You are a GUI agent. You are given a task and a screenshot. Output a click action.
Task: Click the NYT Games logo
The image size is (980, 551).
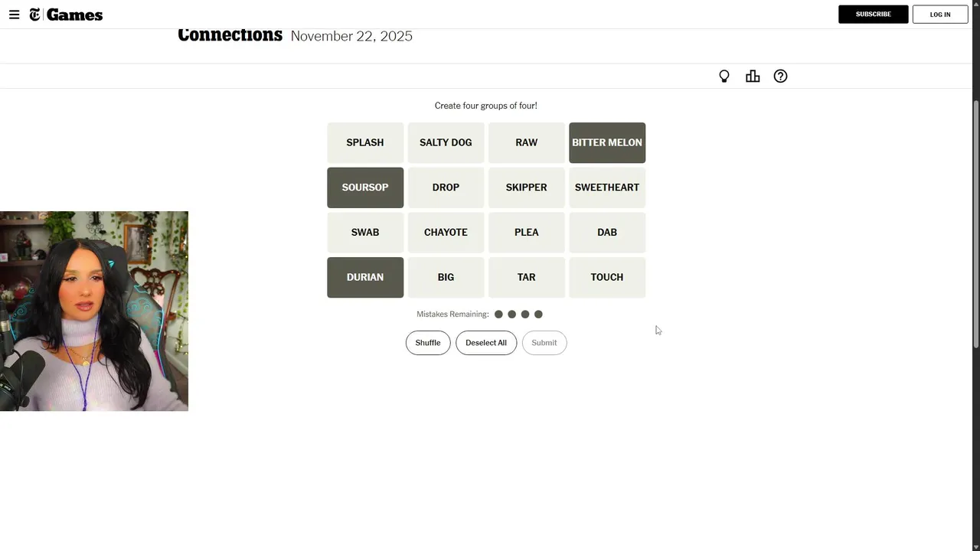[66, 15]
